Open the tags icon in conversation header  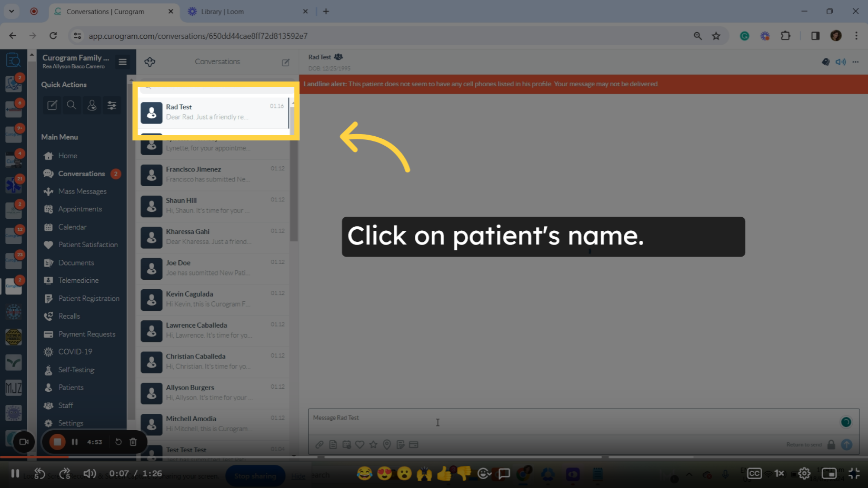point(826,62)
